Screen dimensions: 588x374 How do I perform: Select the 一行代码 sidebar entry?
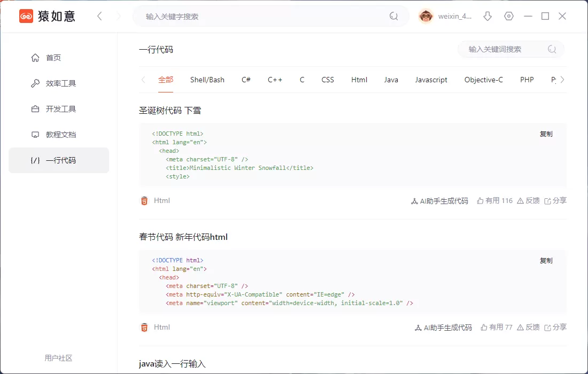(x=59, y=160)
